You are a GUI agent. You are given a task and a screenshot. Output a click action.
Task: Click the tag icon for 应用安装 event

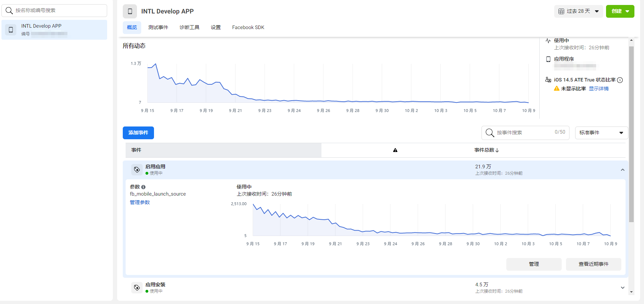pyautogui.click(x=137, y=288)
